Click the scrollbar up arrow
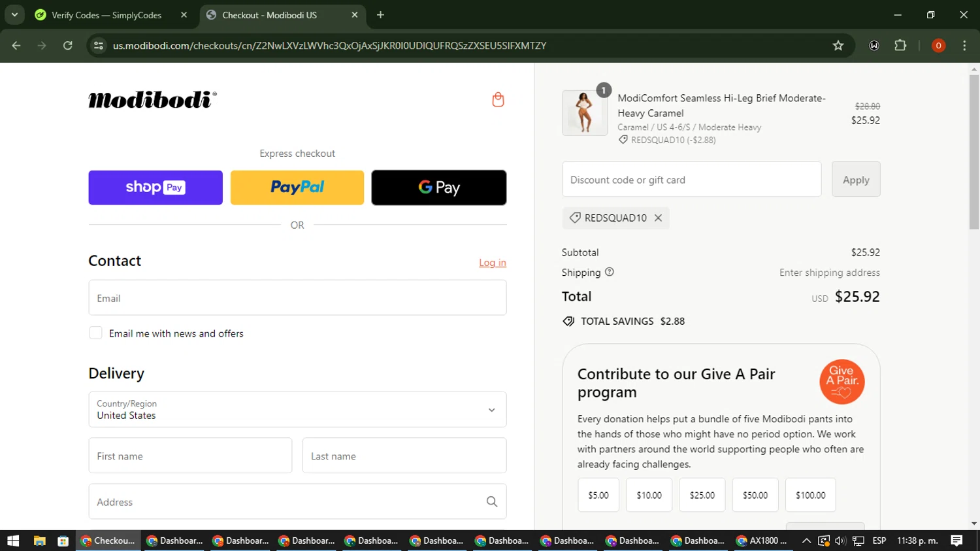Screen dimensions: 980x551 tap(974, 69)
